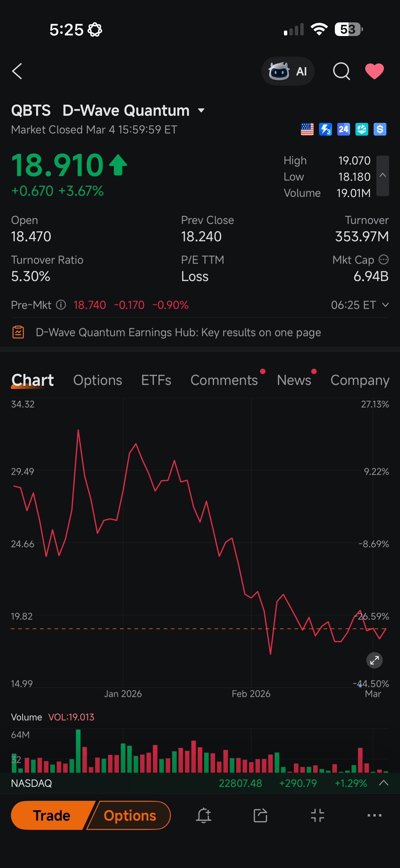Tap the back arrow icon
400x868 pixels.
point(17,71)
